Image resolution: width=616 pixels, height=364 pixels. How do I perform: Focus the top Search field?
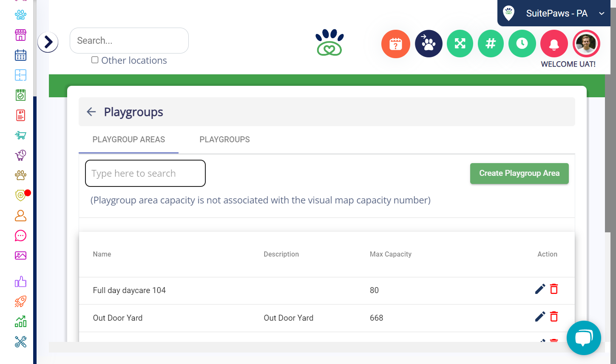(x=129, y=41)
